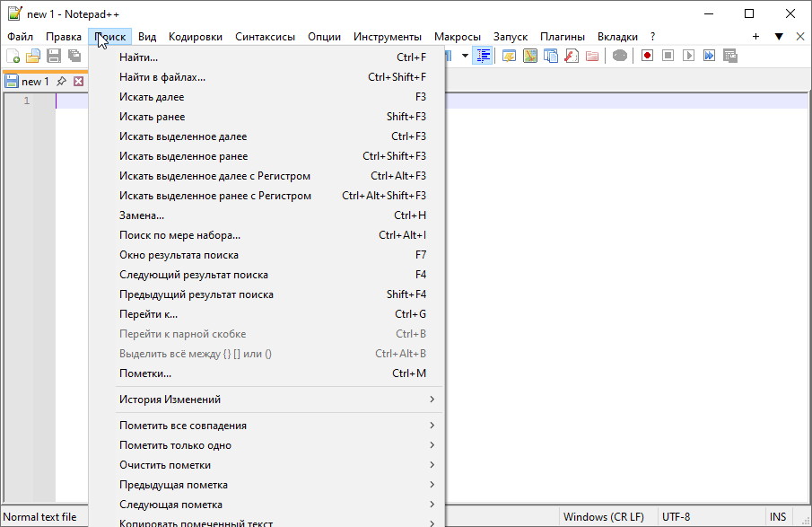Select Искать ранее menu entry
812x527 pixels.
pyautogui.click(x=266, y=117)
